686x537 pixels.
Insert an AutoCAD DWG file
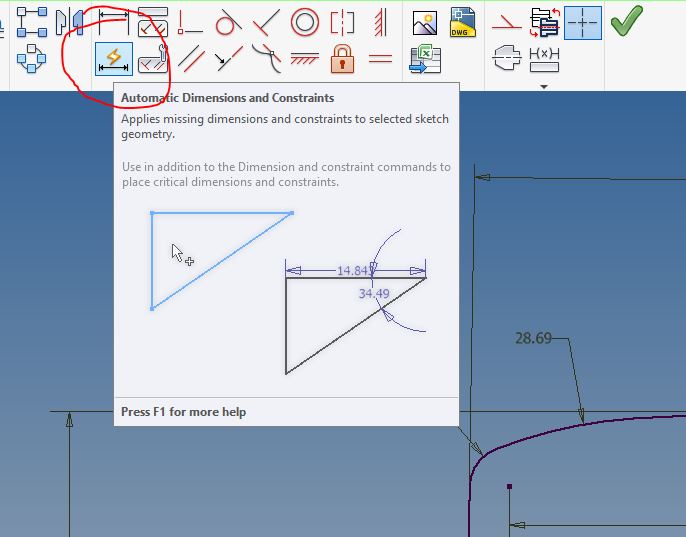click(x=462, y=22)
